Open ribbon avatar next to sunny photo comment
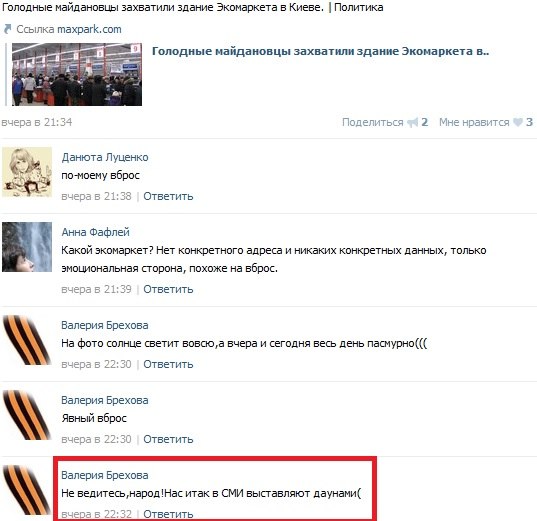This screenshot has height=521, width=537. click(27, 340)
